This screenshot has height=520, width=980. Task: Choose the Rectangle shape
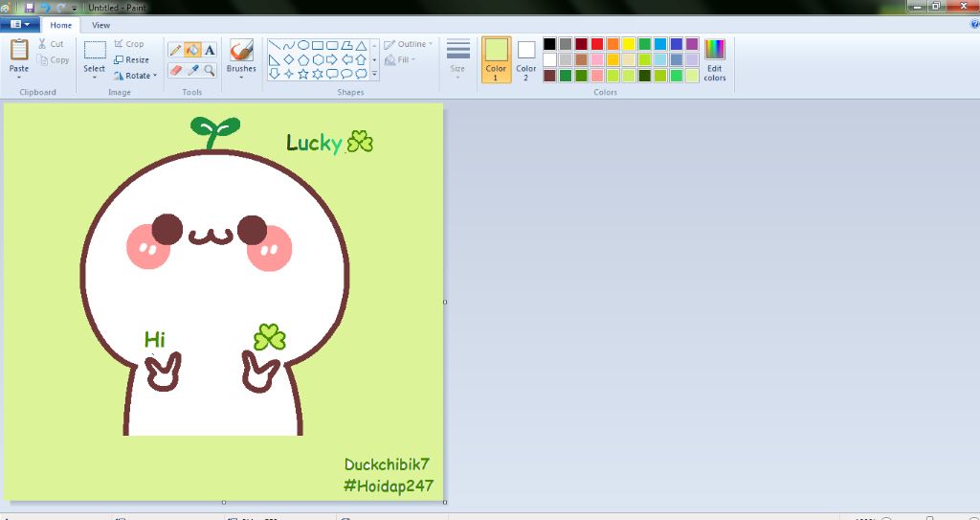(x=318, y=46)
